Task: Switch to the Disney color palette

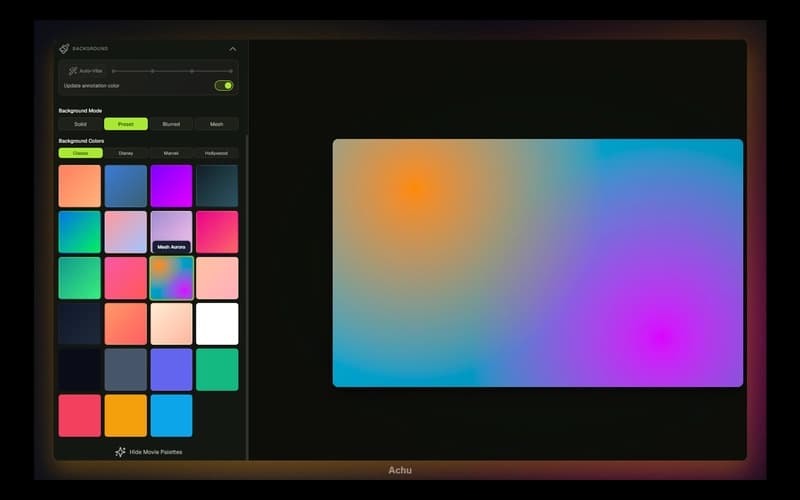Action: pos(126,153)
